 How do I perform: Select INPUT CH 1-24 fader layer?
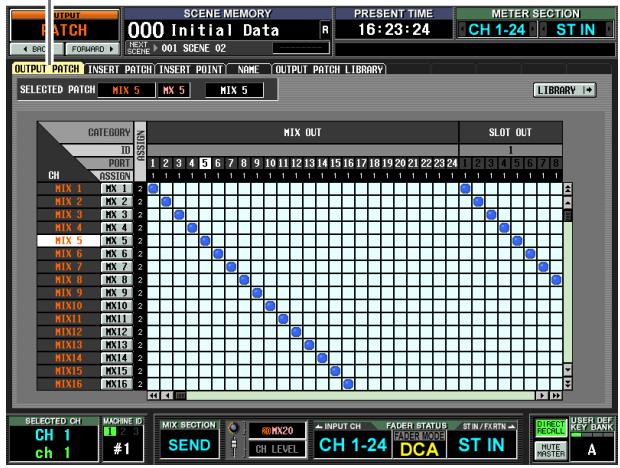[353, 445]
